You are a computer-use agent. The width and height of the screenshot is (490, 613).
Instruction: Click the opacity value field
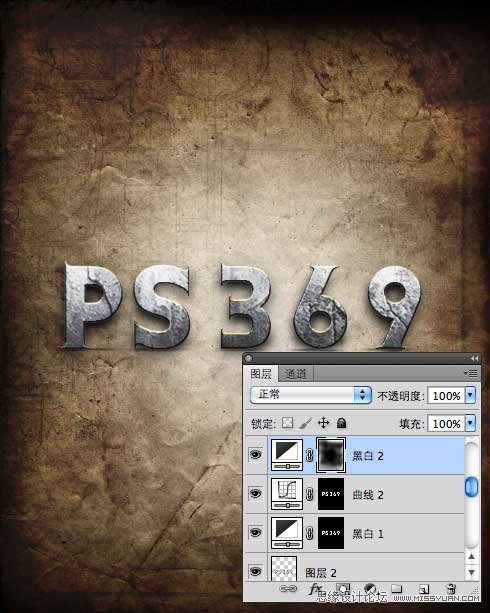pos(447,396)
